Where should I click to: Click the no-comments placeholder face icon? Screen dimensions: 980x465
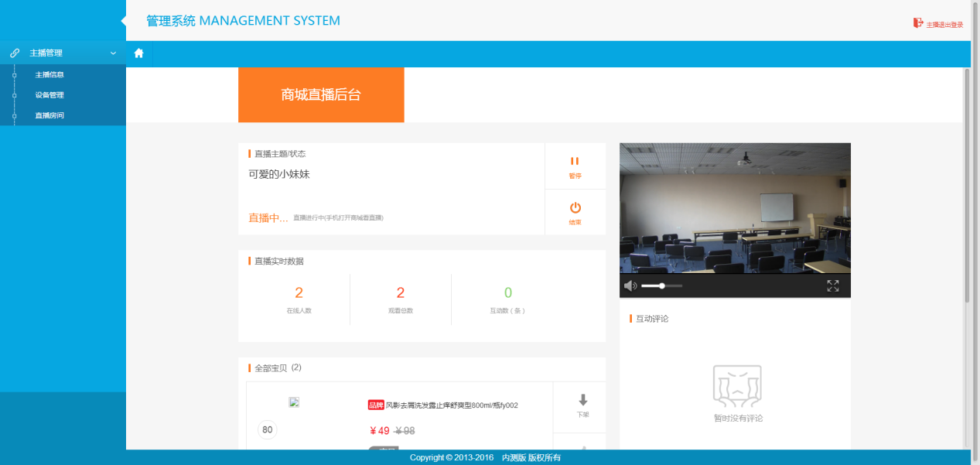point(737,386)
